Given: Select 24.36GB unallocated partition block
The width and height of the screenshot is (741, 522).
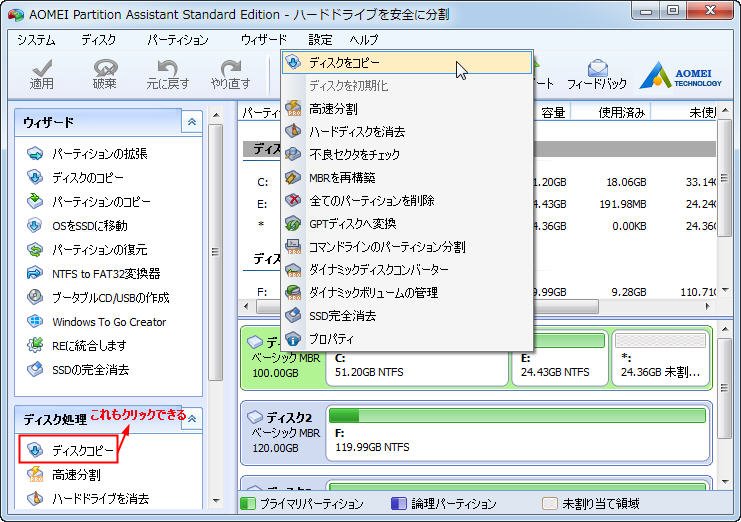Looking at the screenshot, I should click(x=661, y=359).
